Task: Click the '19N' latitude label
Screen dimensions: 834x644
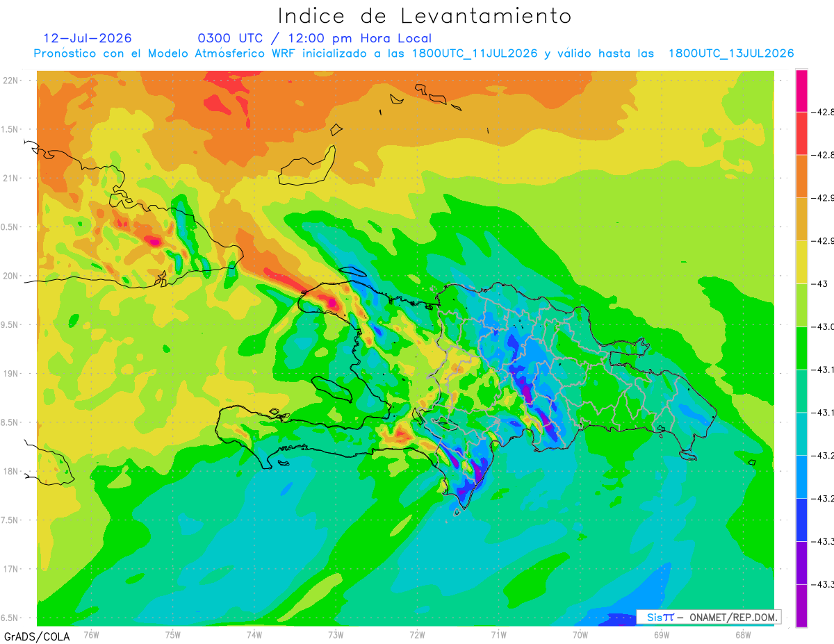Action: click(10, 374)
